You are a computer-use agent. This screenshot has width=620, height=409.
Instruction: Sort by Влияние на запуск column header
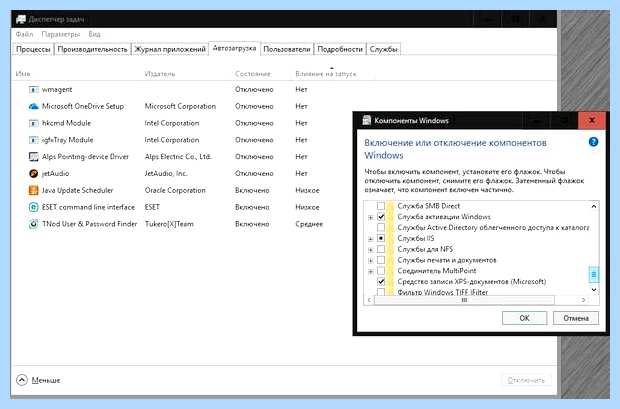pyautogui.click(x=325, y=74)
